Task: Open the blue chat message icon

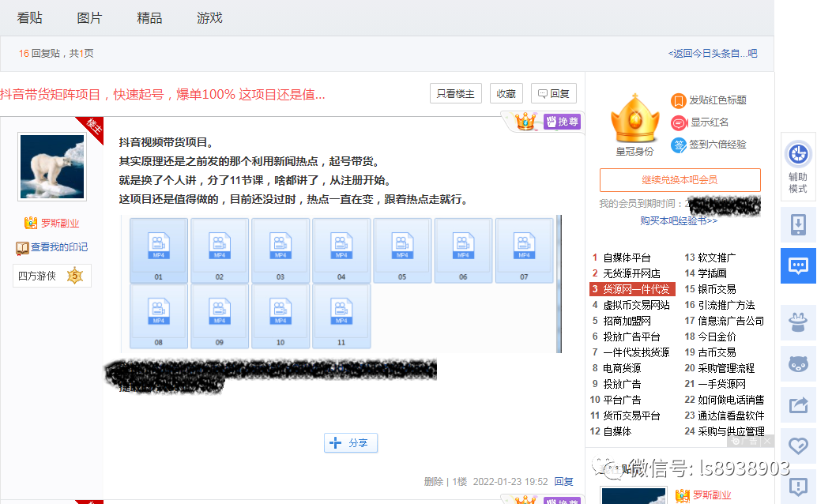Action: [x=798, y=265]
